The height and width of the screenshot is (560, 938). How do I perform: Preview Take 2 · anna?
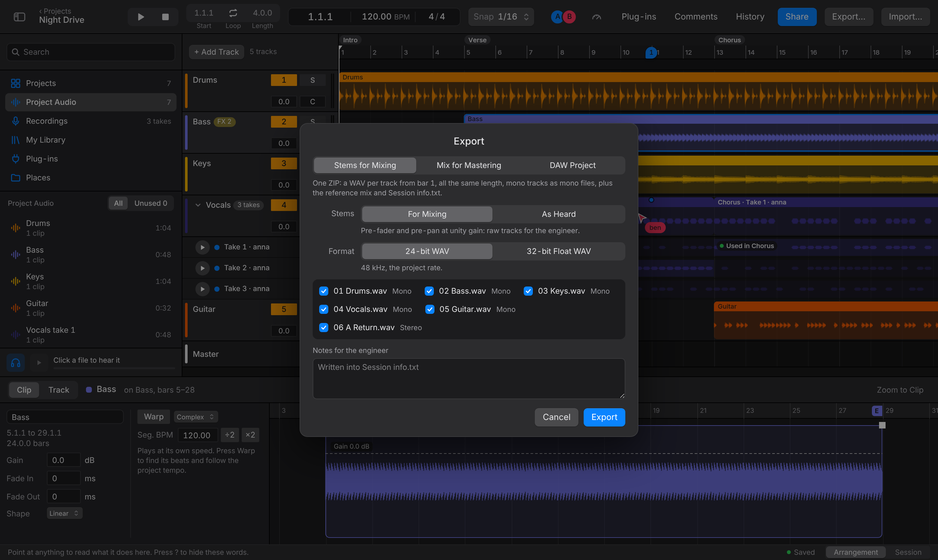(x=202, y=268)
